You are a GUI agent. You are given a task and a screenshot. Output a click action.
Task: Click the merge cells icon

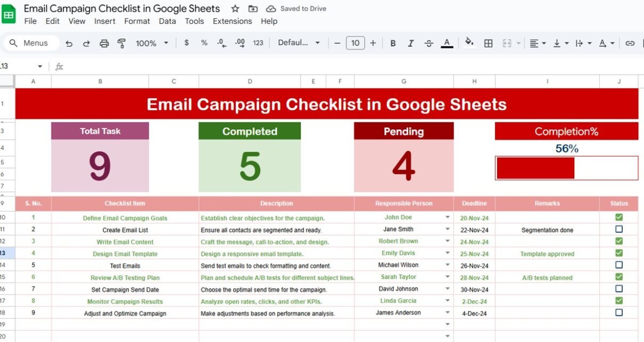[507, 43]
